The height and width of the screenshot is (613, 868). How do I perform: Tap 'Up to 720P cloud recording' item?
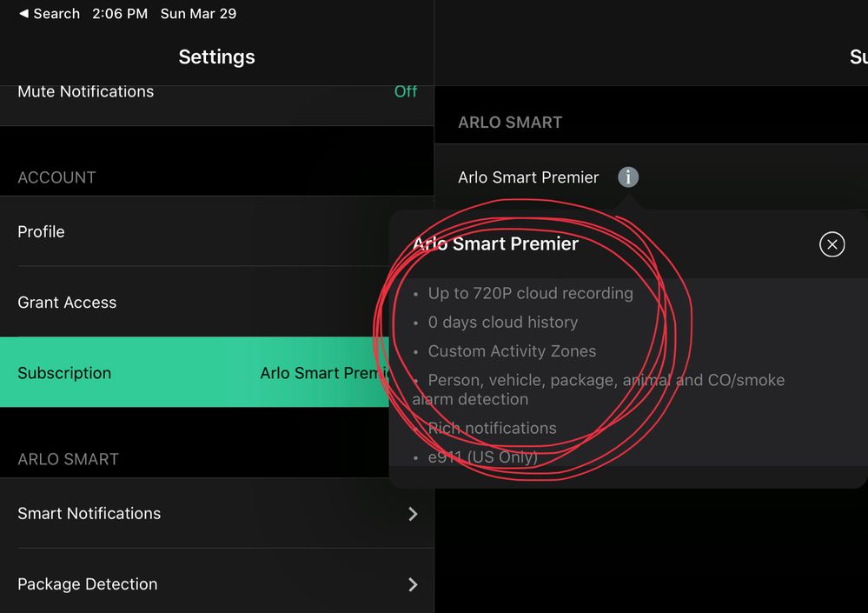point(530,293)
